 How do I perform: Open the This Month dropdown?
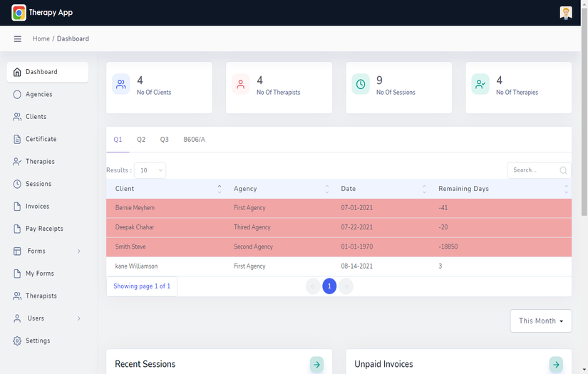click(x=541, y=321)
